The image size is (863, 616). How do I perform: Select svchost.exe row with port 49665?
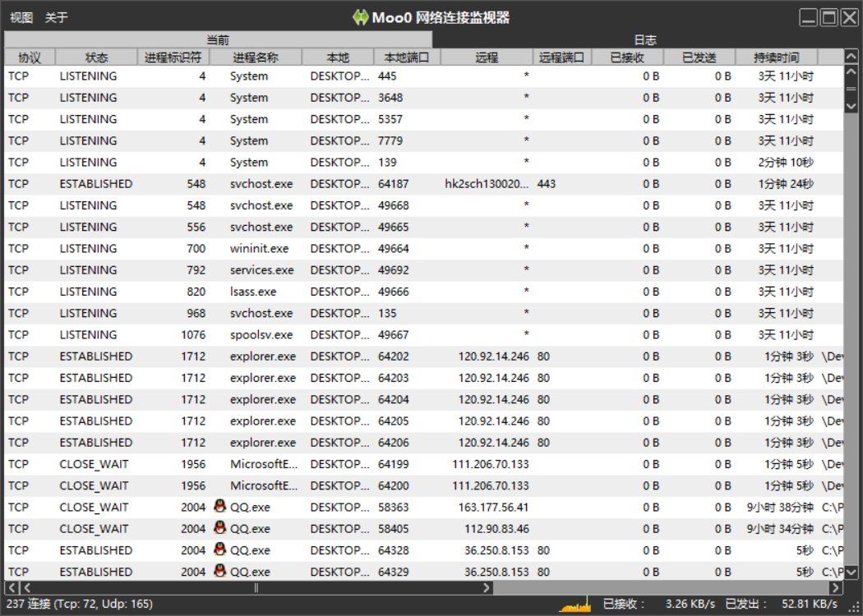click(424, 228)
